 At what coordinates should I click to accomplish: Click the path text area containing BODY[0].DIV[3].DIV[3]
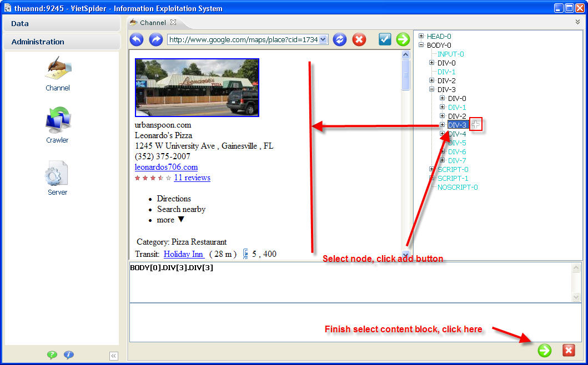[x=350, y=282]
